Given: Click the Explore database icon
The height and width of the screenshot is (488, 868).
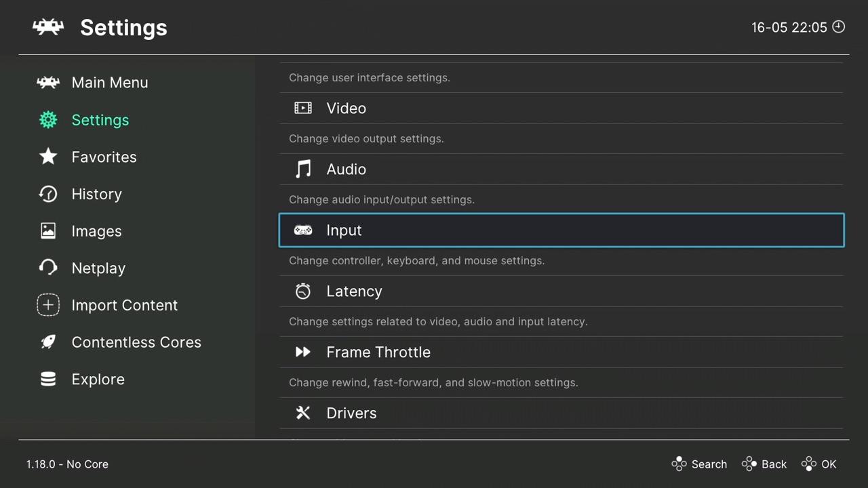Looking at the screenshot, I should 48,379.
